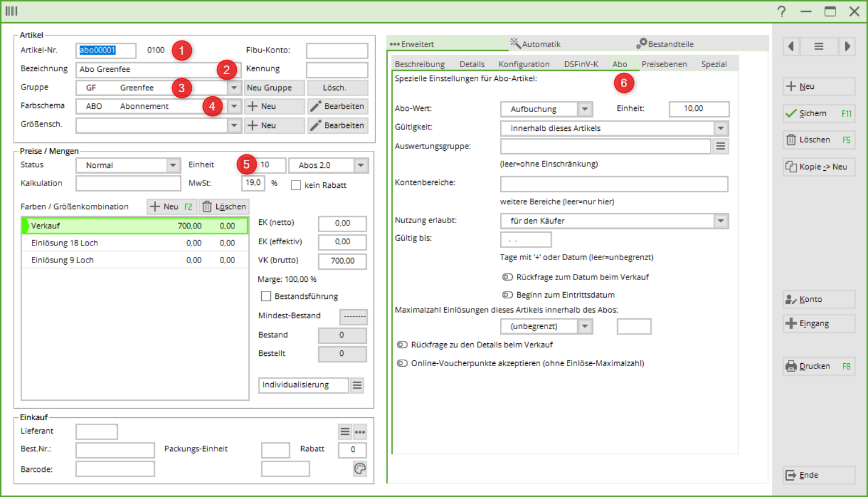Image resolution: width=868 pixels, height=497 pixels.
Task: Expand the Nutzung erlaubt dropdown
Action: pos(721,221)
